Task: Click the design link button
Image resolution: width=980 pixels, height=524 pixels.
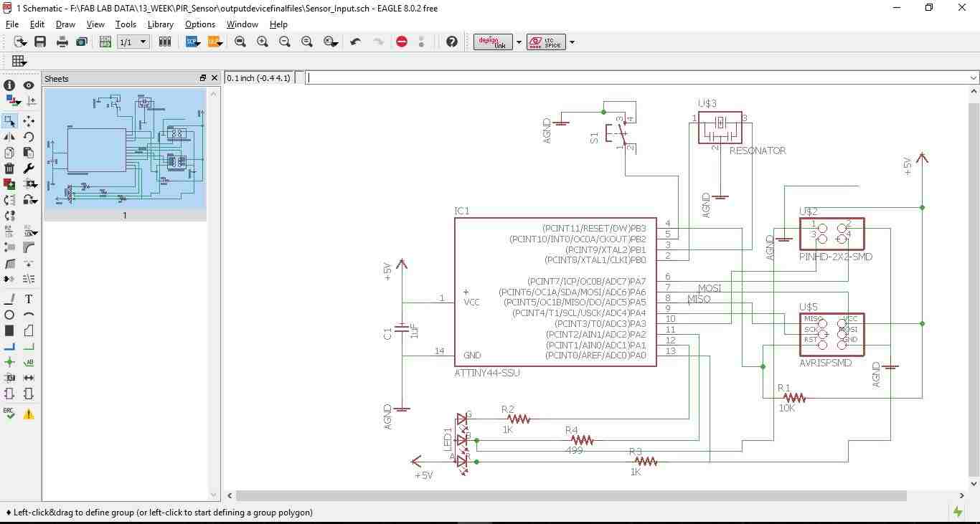Action: pyautogui.click(x=493, y=42)
